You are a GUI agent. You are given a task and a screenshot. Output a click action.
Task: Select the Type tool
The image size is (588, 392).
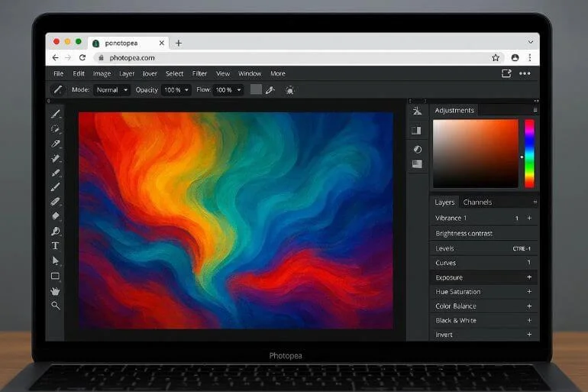pyautogui.click(x=55, y=246)
